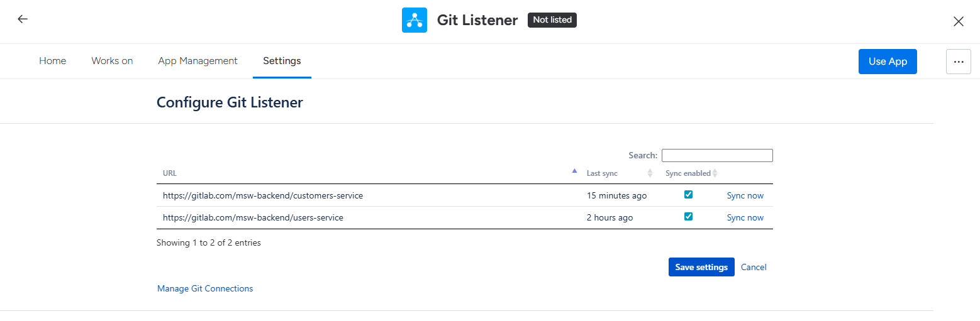Click the back arrow icon

23,19
